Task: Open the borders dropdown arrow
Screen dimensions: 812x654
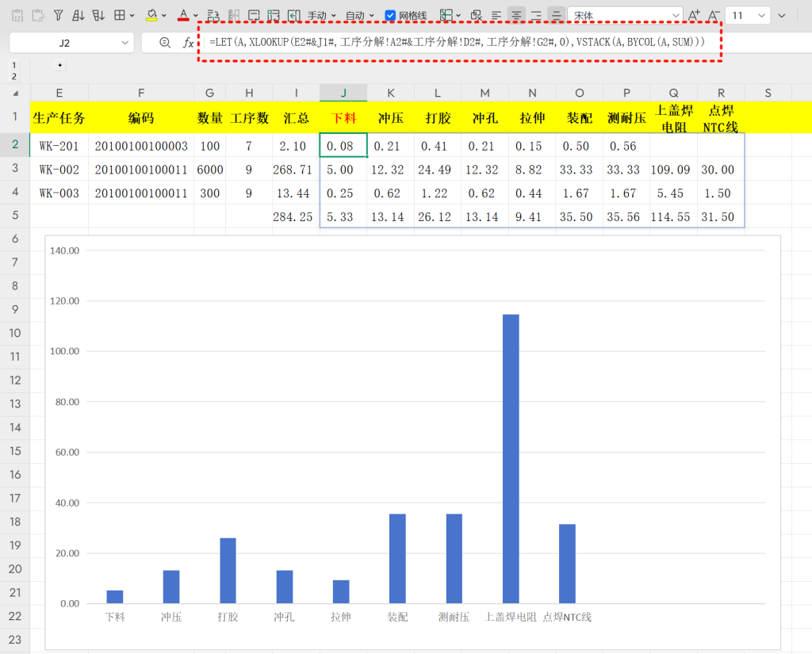Action: [x=132, y=16]
